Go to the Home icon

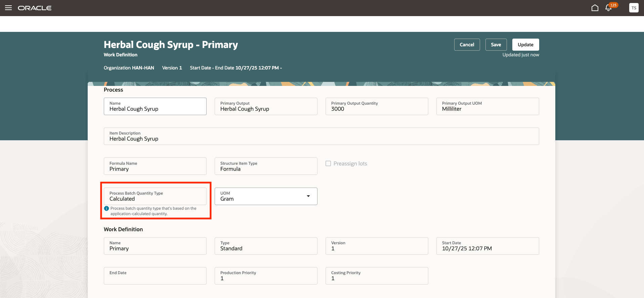(x=595, y=8)
